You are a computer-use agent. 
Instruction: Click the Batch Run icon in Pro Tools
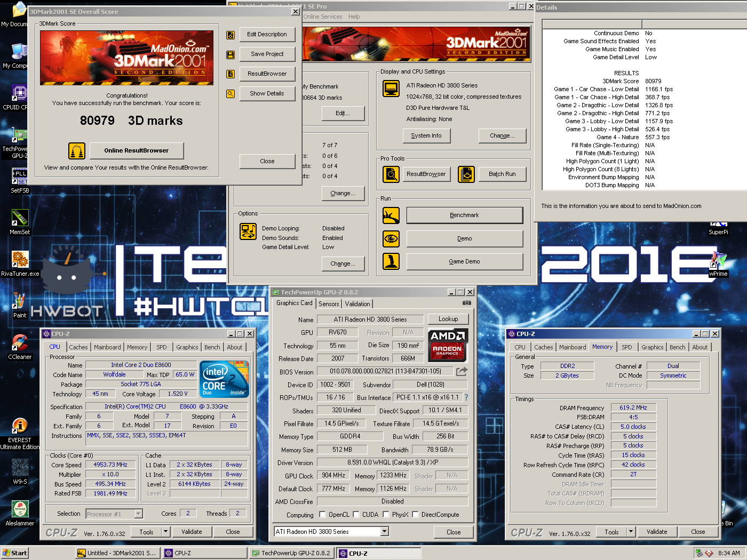coord(466,174)
